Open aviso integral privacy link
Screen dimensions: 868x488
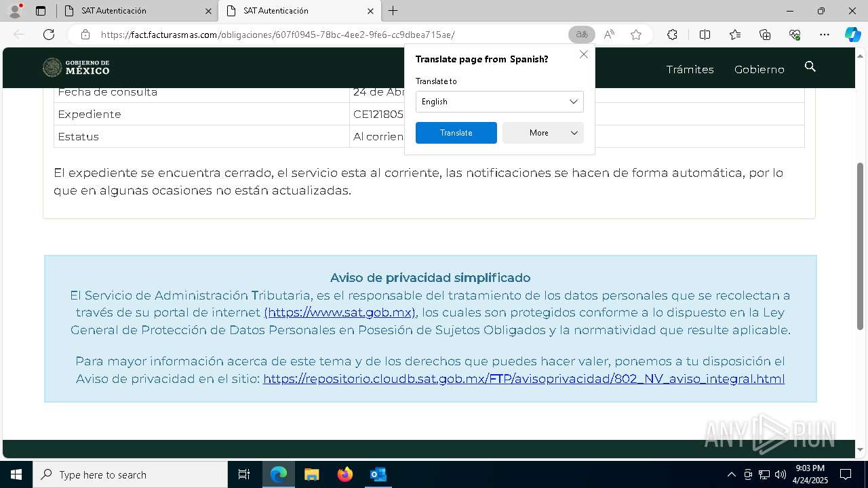coord(524,379)
